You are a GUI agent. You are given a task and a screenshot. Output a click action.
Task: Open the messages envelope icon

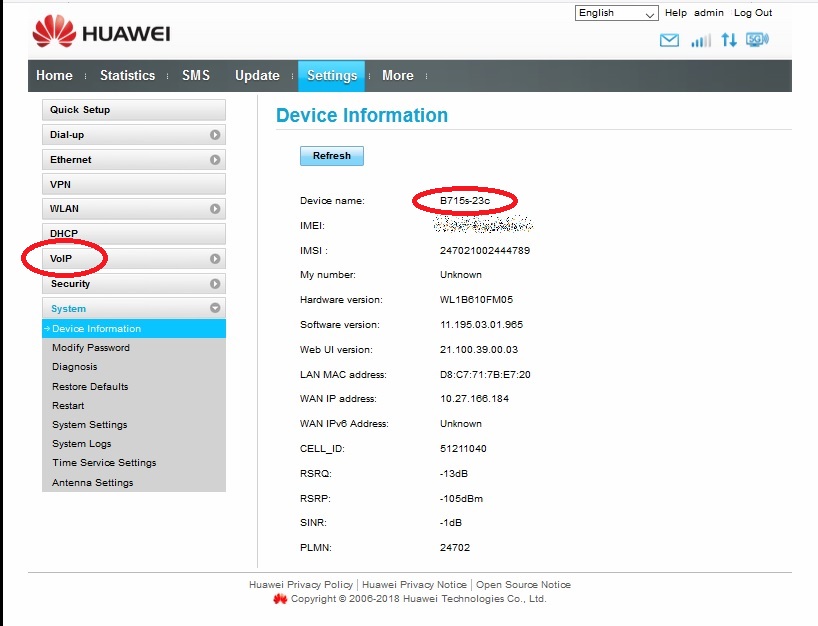pos(669,40)
